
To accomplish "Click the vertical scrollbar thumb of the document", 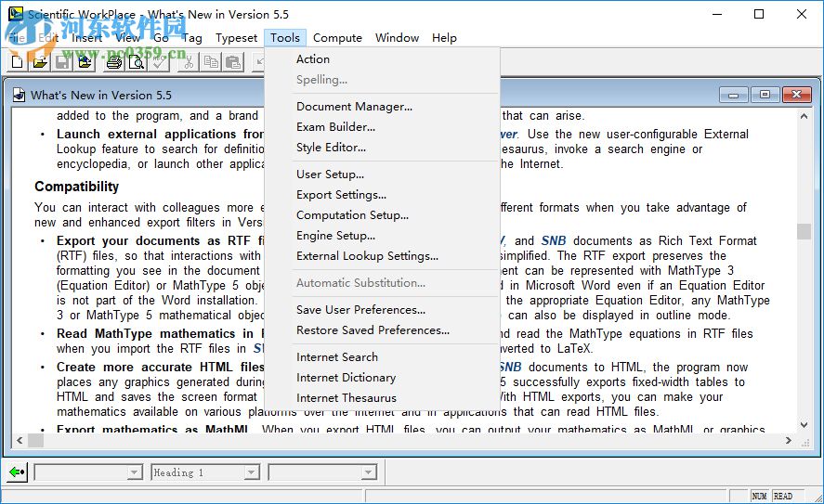I will [804, 231].
